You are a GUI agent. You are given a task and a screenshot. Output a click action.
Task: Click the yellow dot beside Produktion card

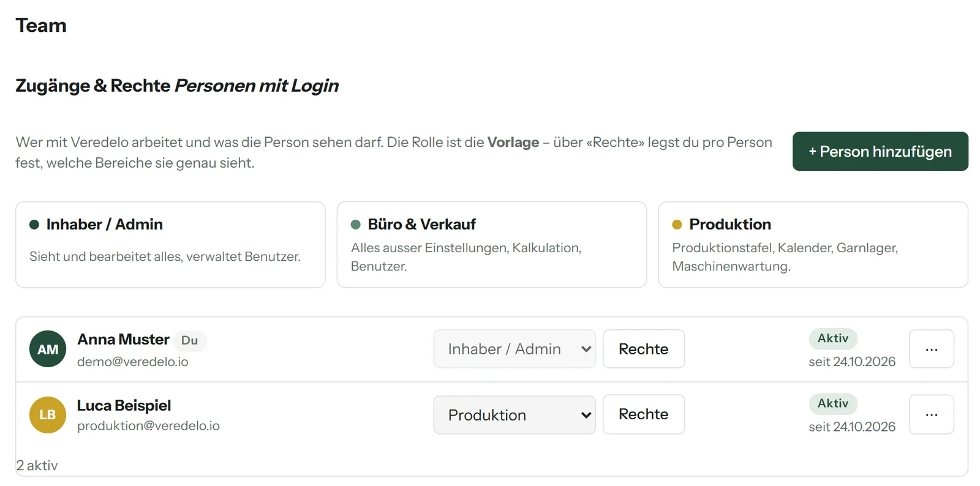(677, 225)
